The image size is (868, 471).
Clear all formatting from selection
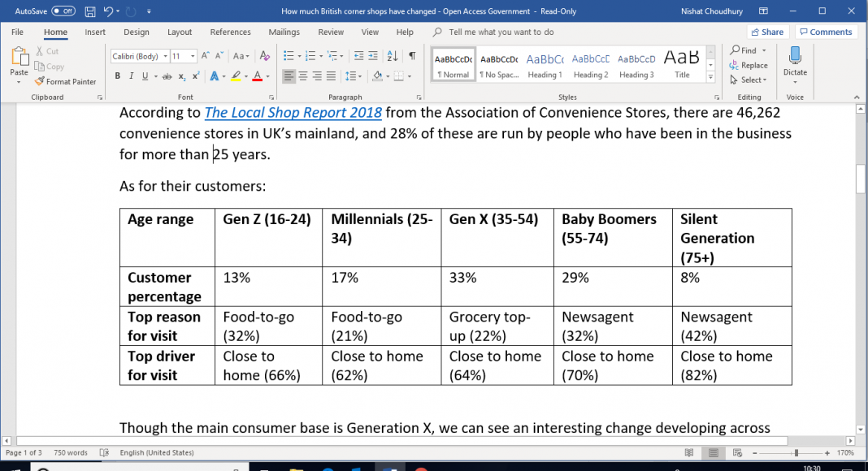(x=265, y=56)
